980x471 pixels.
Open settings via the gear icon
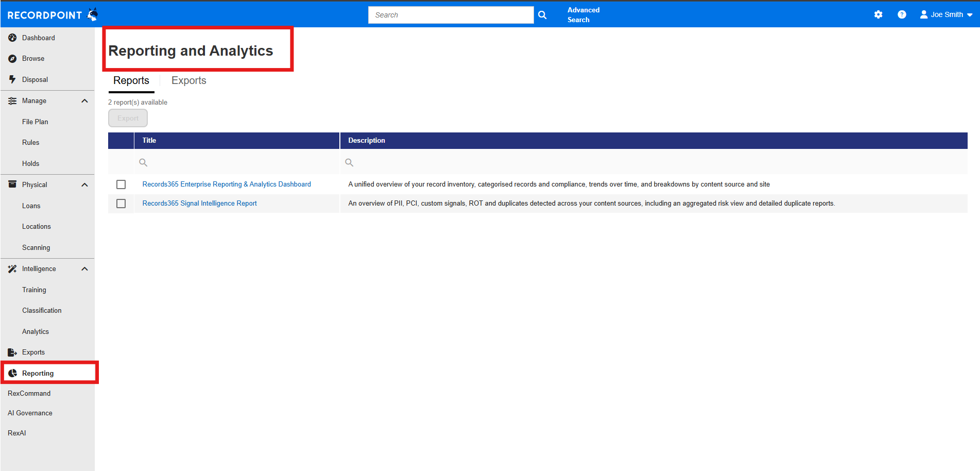[879, 14]
